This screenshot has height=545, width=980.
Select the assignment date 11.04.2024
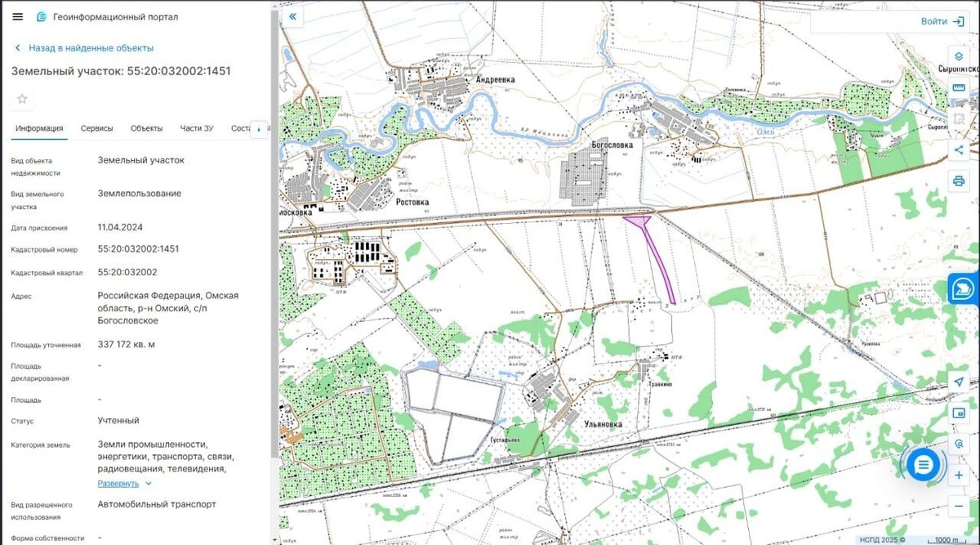click(120, 227)
